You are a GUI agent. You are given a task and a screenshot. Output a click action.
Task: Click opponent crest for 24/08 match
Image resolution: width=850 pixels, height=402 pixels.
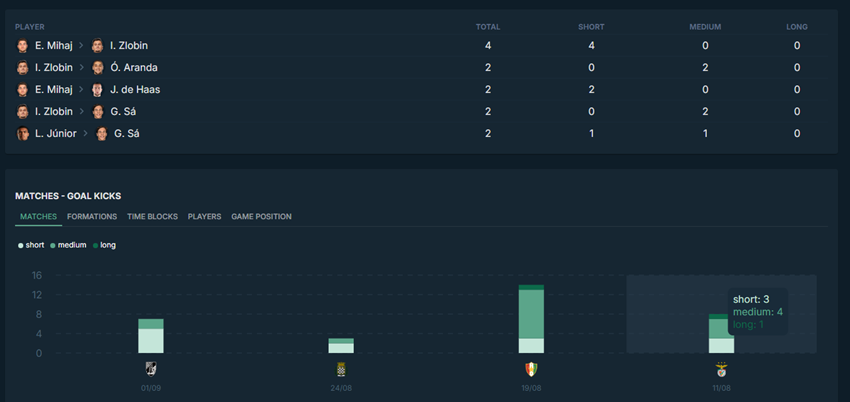pos(341,369)
